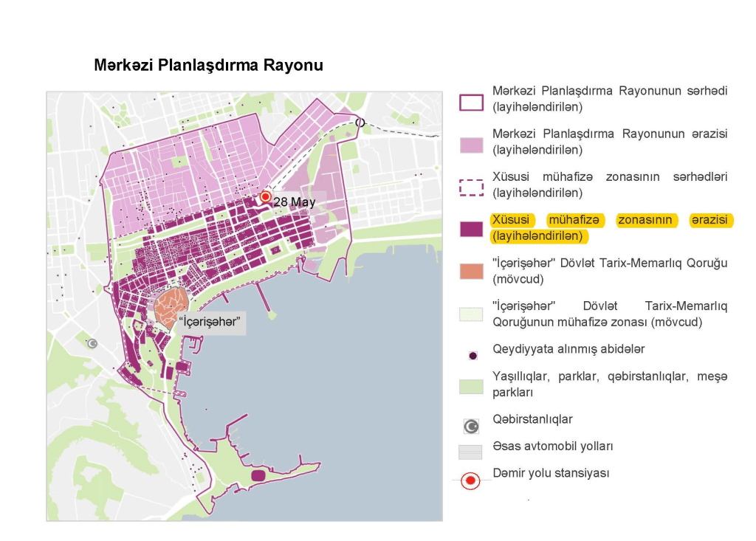Click the cemetery crescent icon on the map
Image resolution: width=756 pixels, height=541 pixels.
tap(92, 343)
